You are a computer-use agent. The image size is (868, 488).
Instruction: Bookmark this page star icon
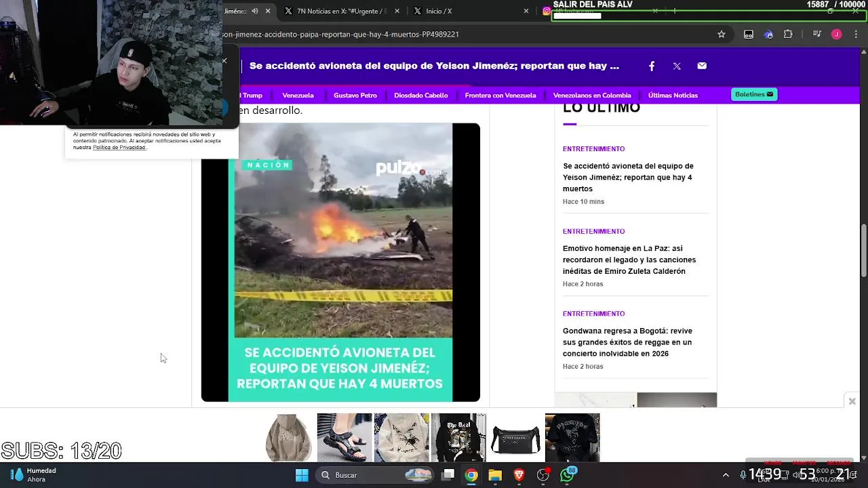(722, 34)
